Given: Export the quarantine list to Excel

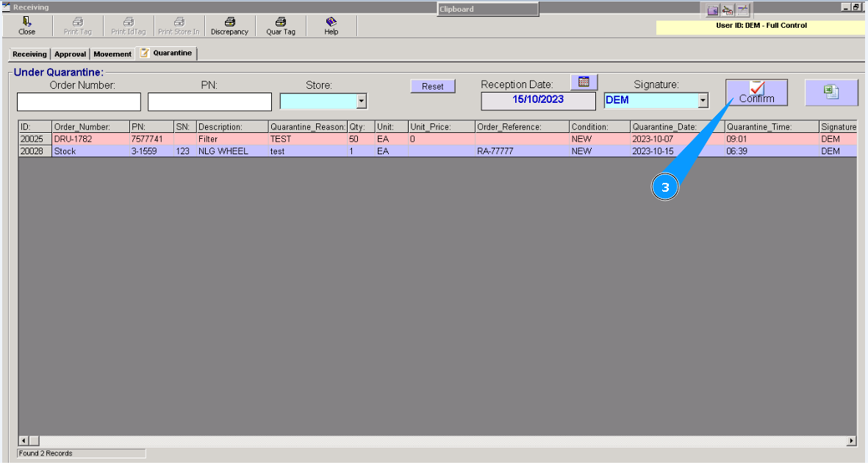Looking at the screenshot, I should (831, 91).
